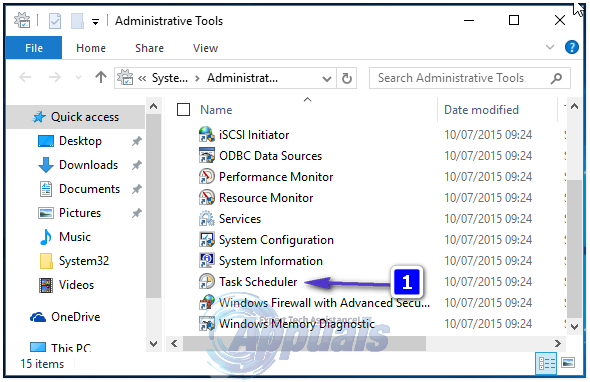Expand the ribbon with the chevron
Image resolution: width=590 pixels, height=382 pixels.
550,47
